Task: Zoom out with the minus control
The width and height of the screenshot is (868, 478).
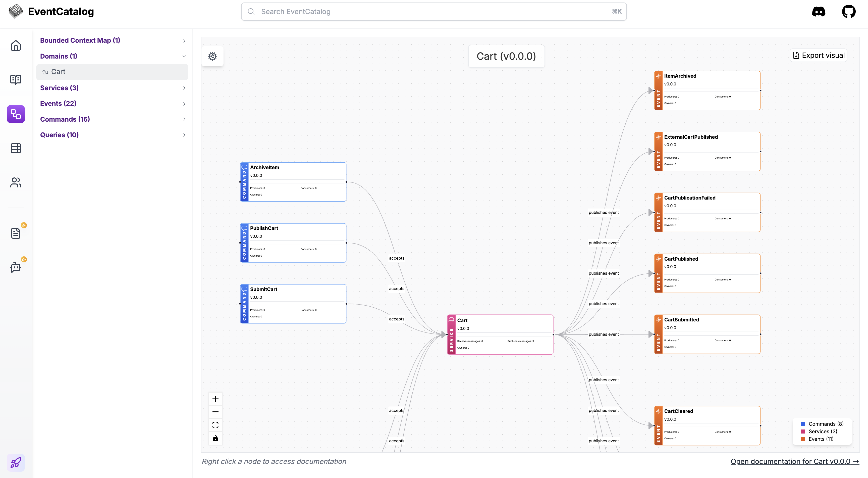Action: tap(215, 412)
